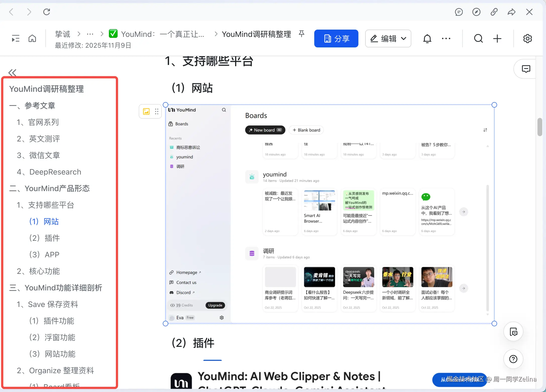Open the YouMind：一个真正让... breadcrumb

pyautogui.click(x=157, y=34)
